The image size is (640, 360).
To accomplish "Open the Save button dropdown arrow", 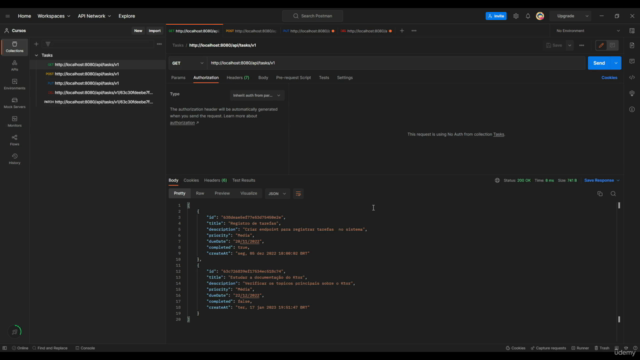I will 569,45.
